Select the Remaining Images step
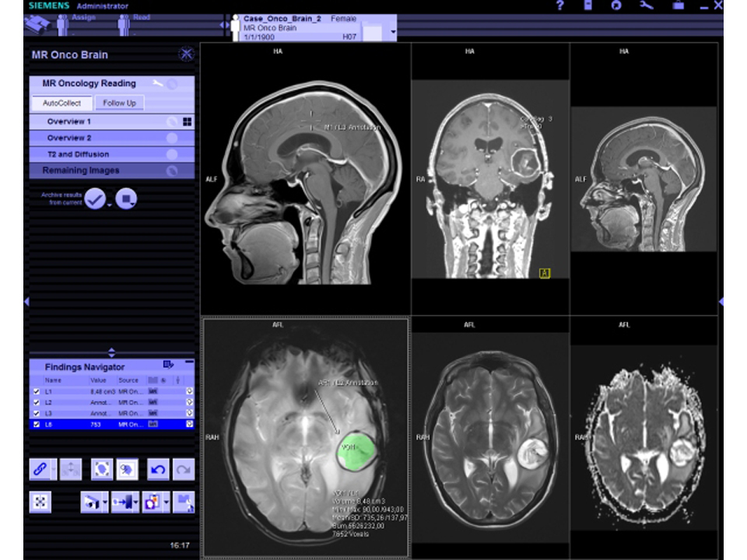This screenshot has height=560, width=747. coord(112,170)
